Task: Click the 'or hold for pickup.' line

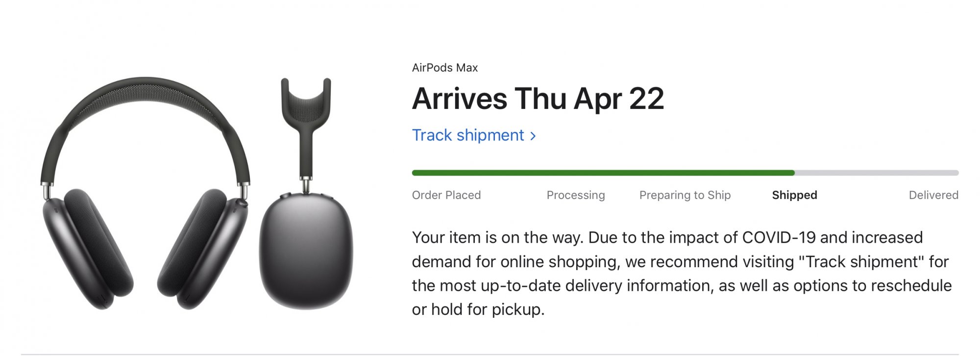Action: pos(478,309)
